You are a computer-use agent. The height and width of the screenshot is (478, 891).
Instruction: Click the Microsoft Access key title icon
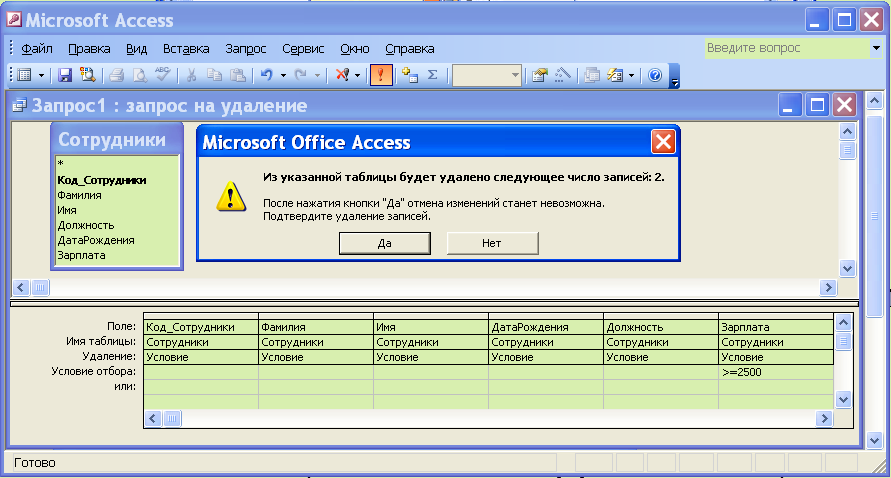(14, 19)
